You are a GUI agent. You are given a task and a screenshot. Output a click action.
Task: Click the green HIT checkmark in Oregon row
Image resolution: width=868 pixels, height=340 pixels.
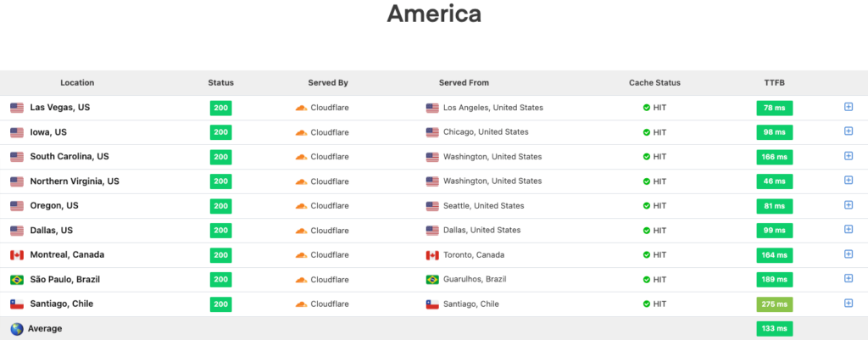646,206
